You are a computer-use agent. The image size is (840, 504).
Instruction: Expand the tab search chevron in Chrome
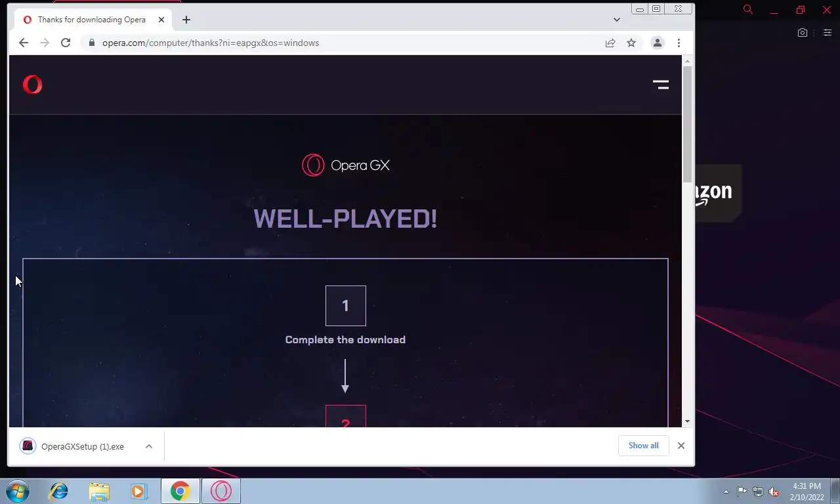pos(617,20)
